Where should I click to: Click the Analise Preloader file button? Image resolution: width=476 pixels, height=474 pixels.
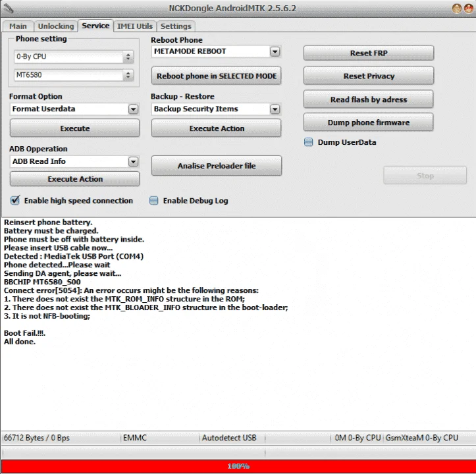[217, 166]
